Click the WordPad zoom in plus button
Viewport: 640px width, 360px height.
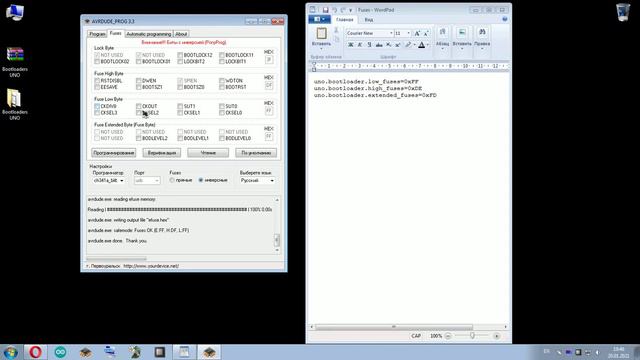click(x=496, y=336)
